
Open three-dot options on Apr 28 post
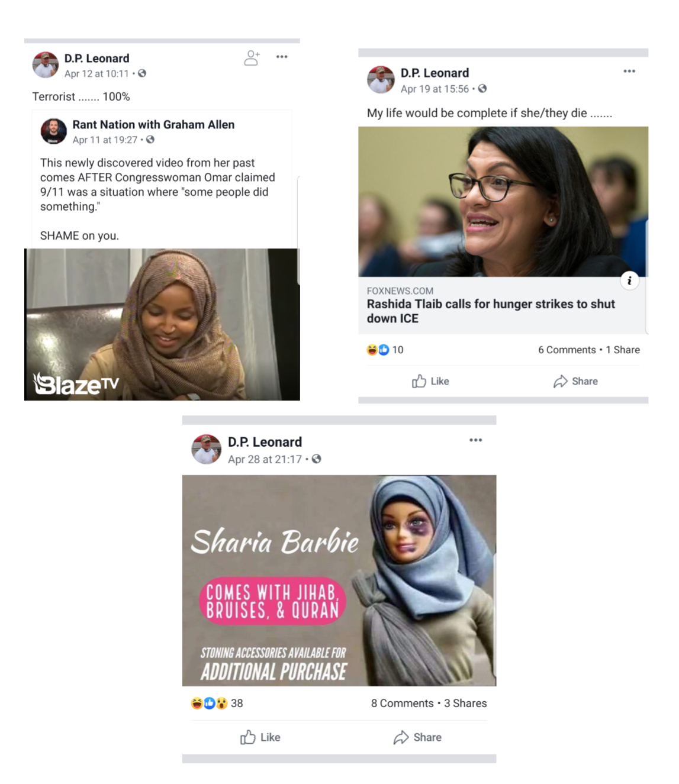[476, 440]
